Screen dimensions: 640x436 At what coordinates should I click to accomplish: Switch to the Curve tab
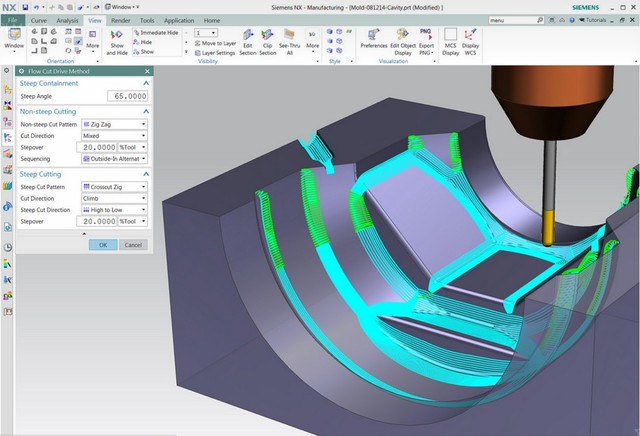(x=38, y=20)
